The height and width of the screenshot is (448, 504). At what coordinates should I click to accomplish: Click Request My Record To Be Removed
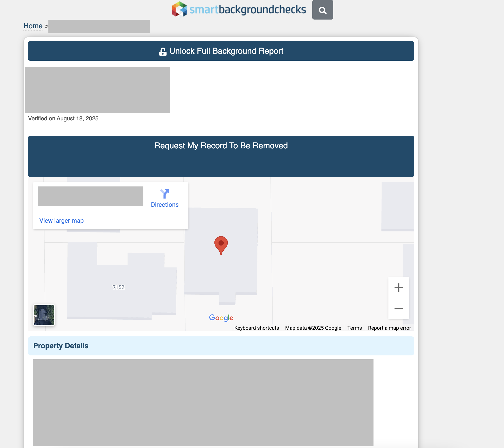pyautogui.click(x=221, y=146)
